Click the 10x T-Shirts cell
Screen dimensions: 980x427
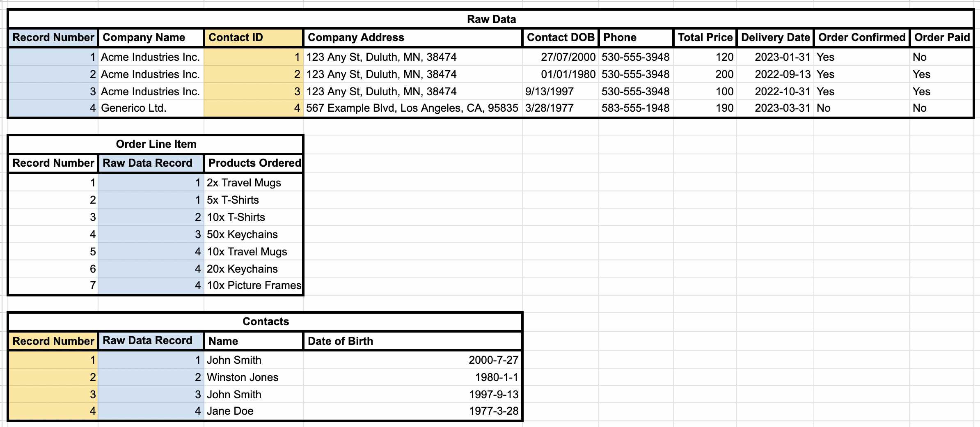254,217
